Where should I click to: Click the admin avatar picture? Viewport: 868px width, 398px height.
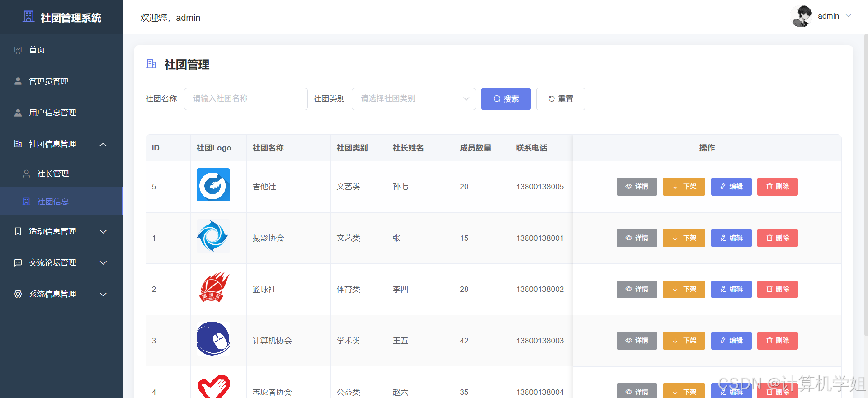(x=802, y=16)
